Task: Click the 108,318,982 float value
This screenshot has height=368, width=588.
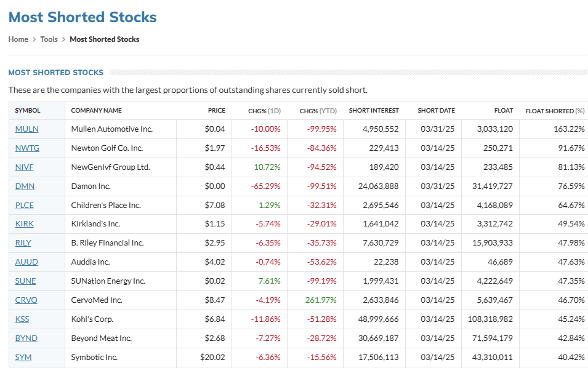Action: [x=490, y=319]
